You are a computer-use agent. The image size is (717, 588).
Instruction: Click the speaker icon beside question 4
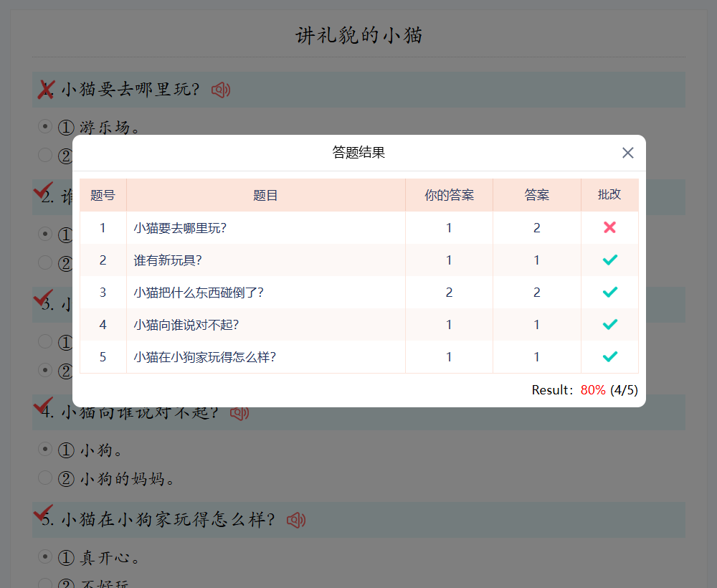click(239, 413)
